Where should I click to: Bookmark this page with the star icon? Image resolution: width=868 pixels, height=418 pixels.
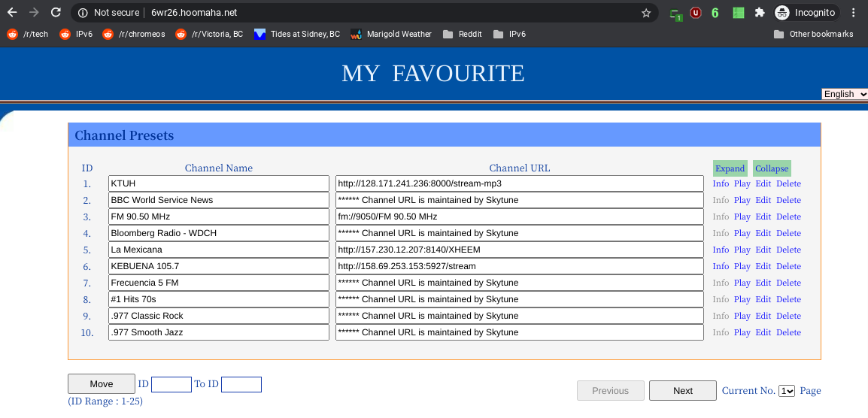click(645, 13)
